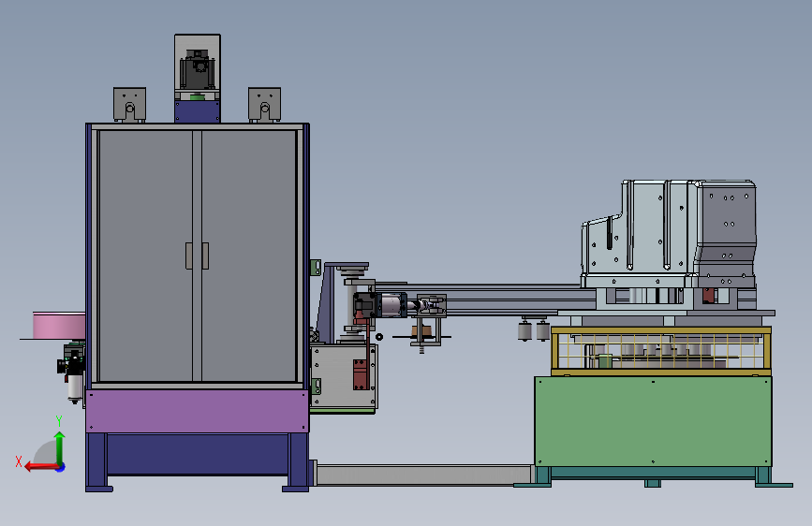Select the left cabinet door panel
The image size is (812, 526).
click(145, 256)
